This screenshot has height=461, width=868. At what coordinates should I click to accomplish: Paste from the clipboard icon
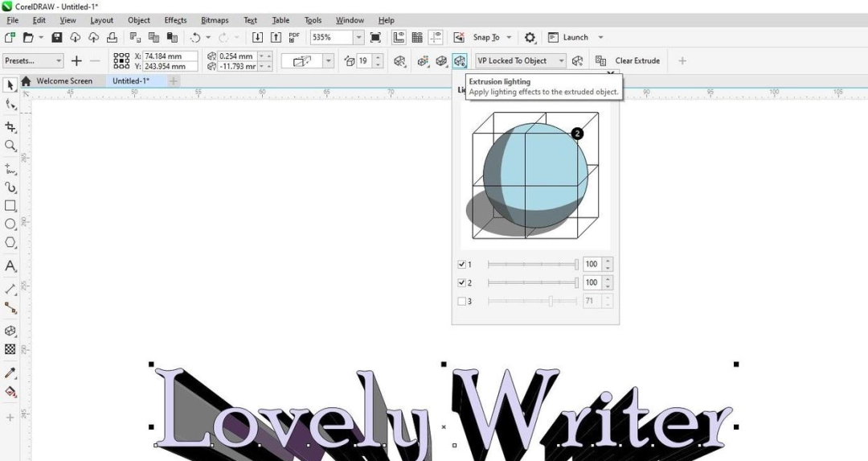(x=172, y=37)
